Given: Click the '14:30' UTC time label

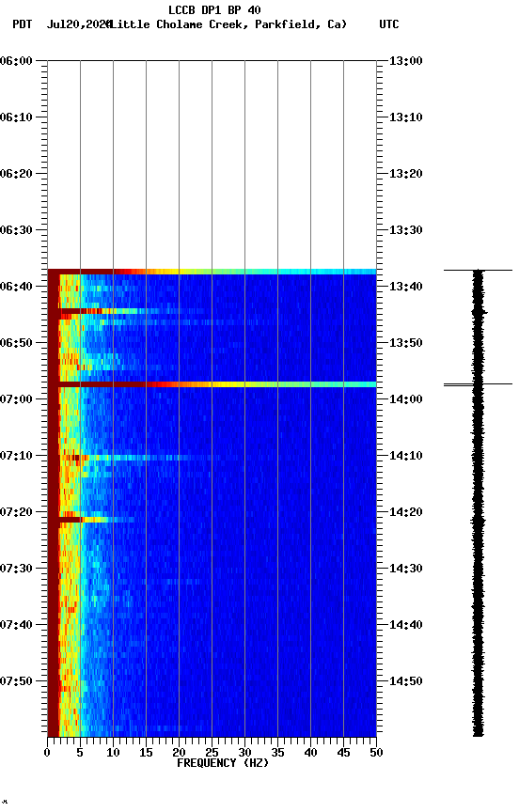Looking at the screenshot, I should (x=406, y=569).
